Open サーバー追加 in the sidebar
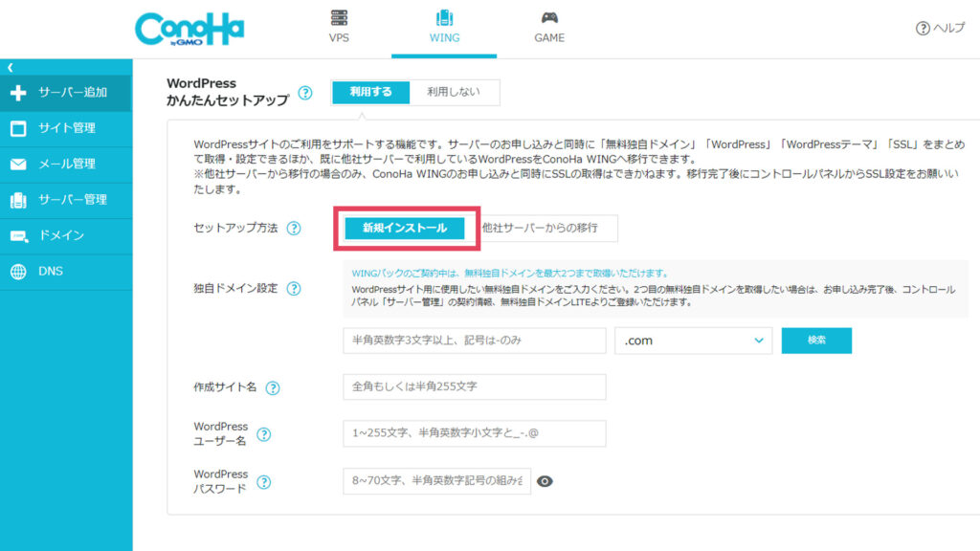 click(x=66, y=93)
